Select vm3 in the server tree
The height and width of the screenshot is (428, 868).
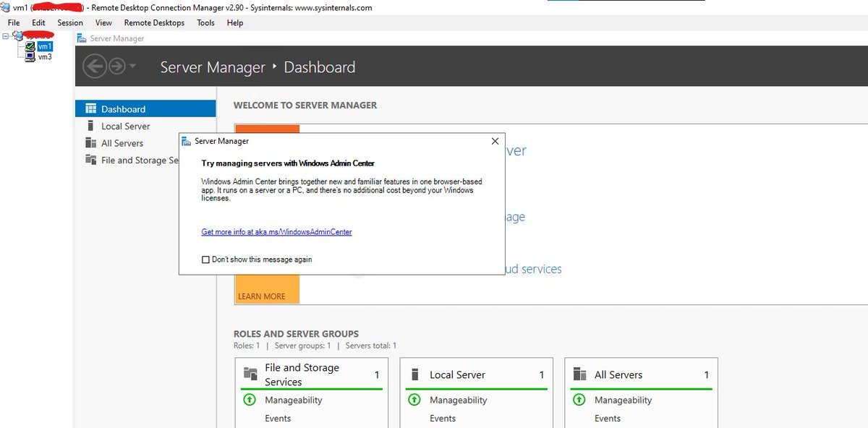45,56
